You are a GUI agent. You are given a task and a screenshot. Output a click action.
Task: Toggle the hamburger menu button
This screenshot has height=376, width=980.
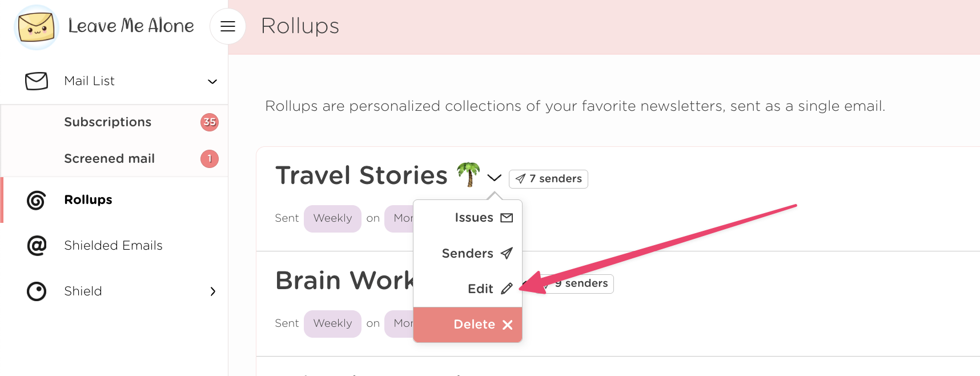coord(228,26)
